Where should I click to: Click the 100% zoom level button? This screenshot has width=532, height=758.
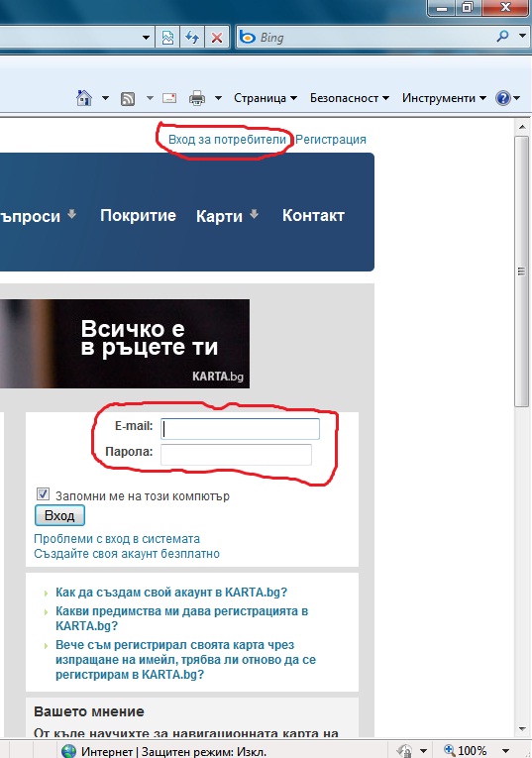pos(466,750)
